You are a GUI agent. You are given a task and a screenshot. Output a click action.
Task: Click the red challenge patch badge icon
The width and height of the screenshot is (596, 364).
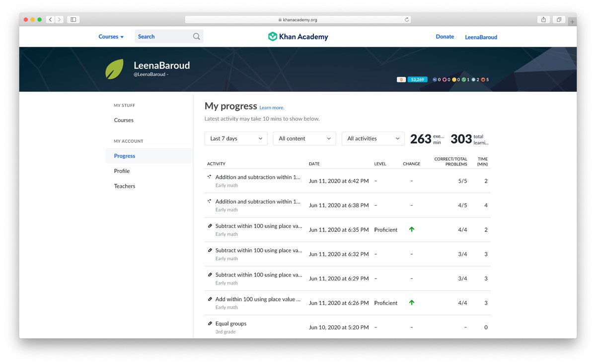pos(483,79)
